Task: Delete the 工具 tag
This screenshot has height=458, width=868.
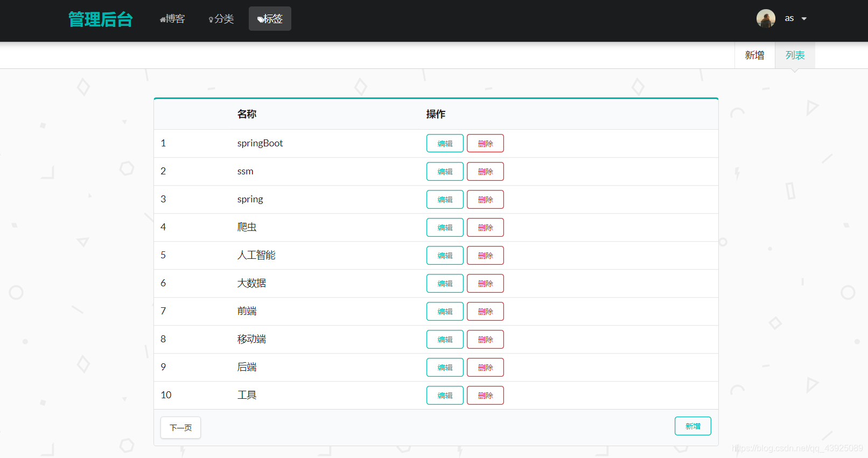Action: (x=485, y=396)
